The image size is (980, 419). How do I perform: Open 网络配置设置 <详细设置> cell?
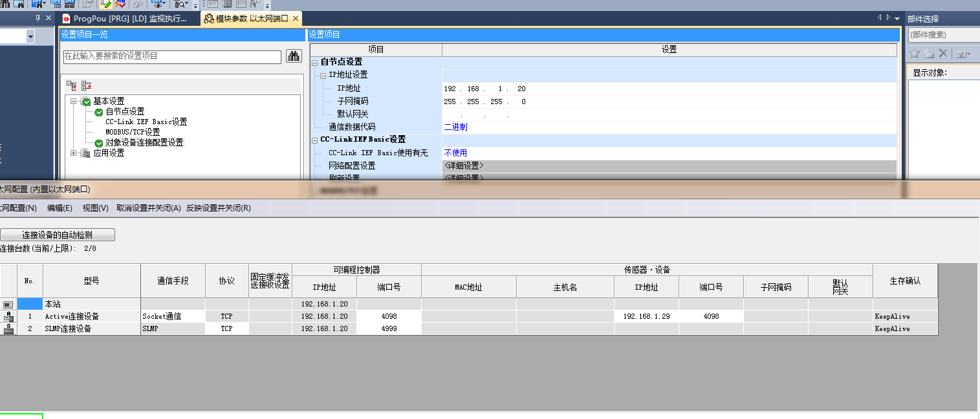(669, 166)
